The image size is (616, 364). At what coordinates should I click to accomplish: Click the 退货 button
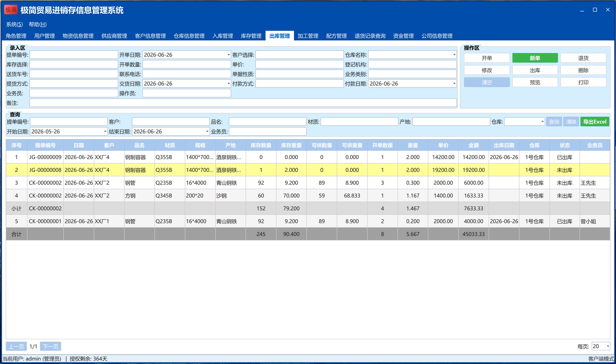click(583, 58)
